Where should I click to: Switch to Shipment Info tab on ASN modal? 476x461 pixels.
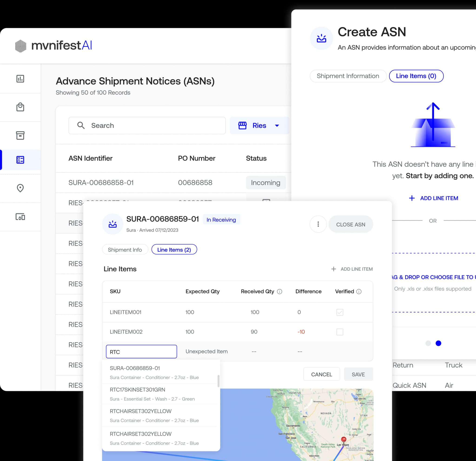pos(125,250)
